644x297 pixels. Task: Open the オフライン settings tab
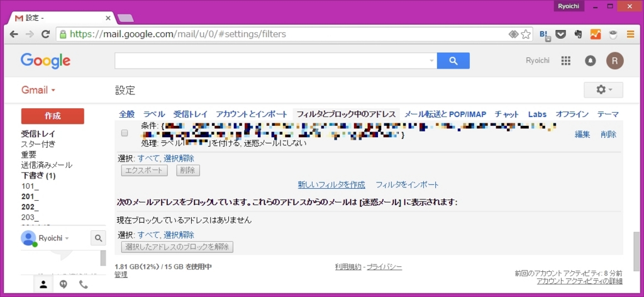[572, 114]
